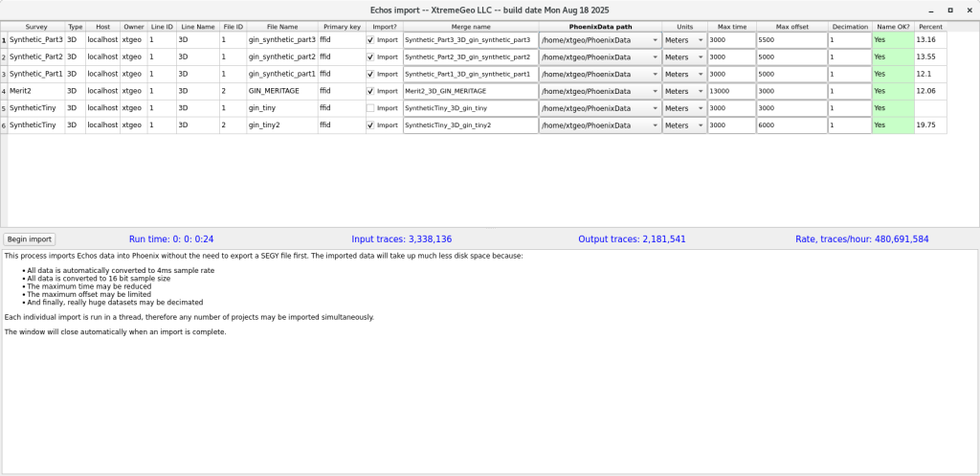Click the Begin import button
Image resolution: width=980 pixels, height=476 pixels.
pos(30,238)
